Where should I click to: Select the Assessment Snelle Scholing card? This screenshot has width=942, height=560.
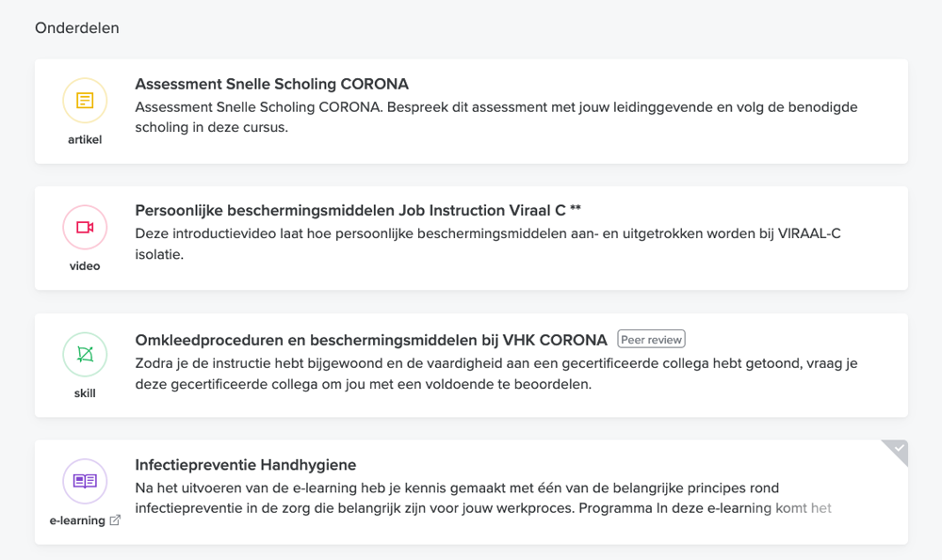tap(471, 111)
